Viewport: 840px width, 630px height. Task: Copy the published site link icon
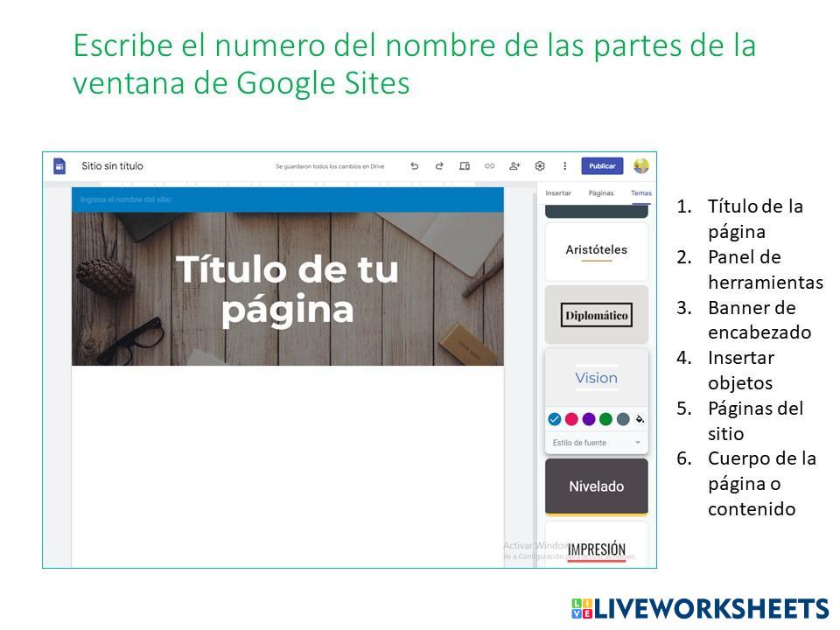tap(490, 166)
